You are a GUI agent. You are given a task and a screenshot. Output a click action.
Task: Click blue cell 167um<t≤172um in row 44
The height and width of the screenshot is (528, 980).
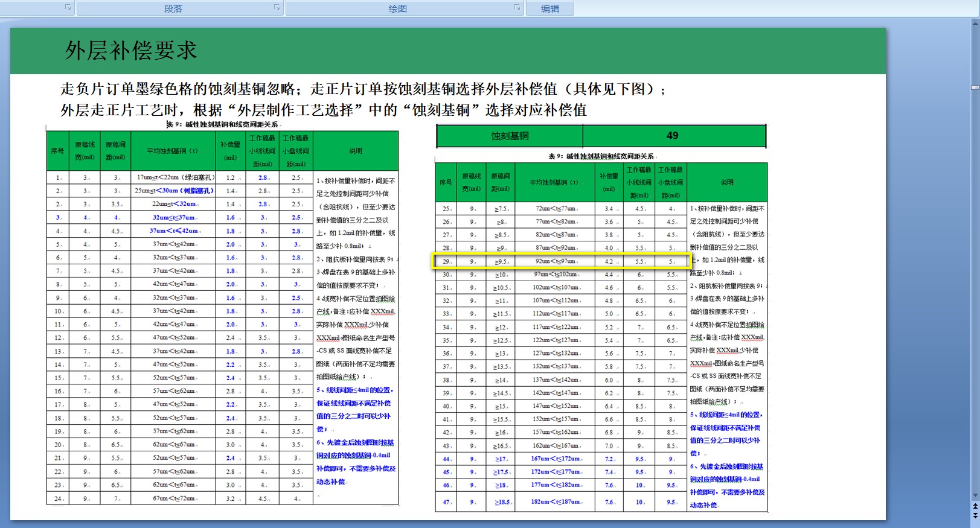pos(555,459)
